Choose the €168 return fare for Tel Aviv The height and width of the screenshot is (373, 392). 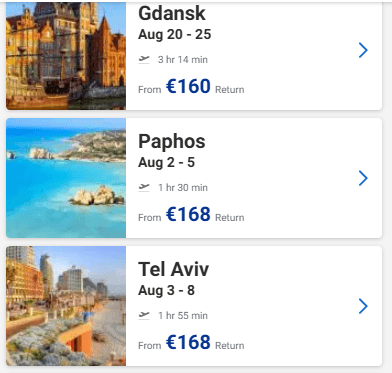tap(188, 342)
